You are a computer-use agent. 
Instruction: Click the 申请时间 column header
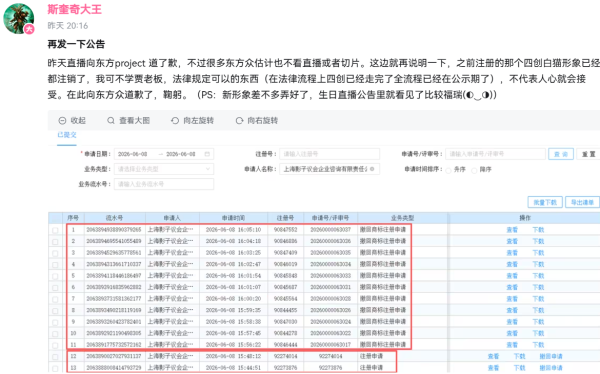coord(233,218)
